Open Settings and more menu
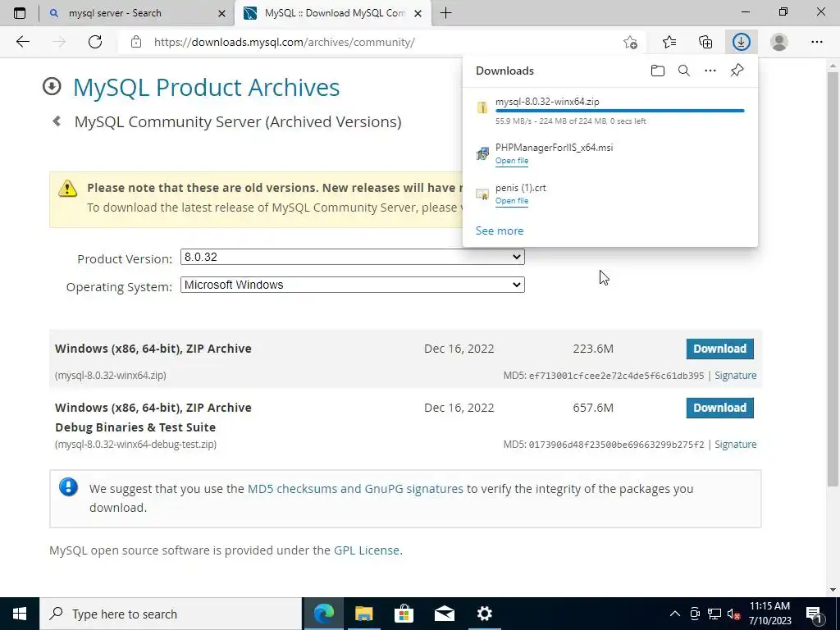Viewport: 840px width, 630px height. [816, 42]
